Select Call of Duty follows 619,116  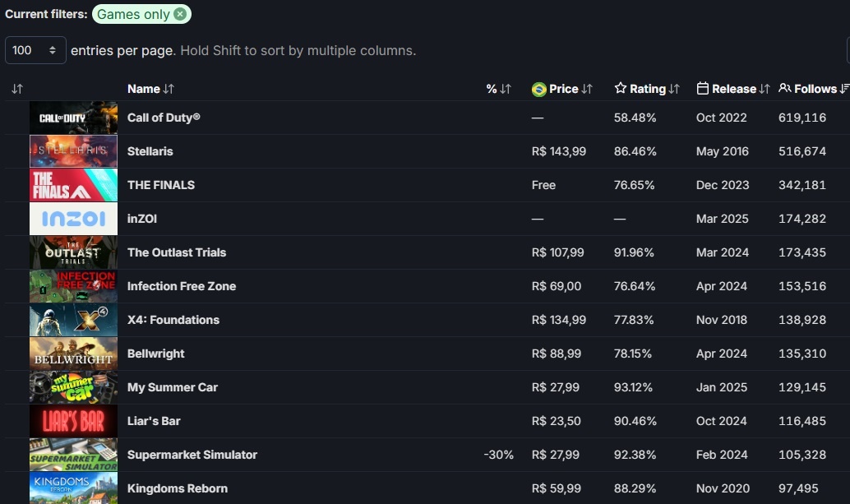point(802,118)
